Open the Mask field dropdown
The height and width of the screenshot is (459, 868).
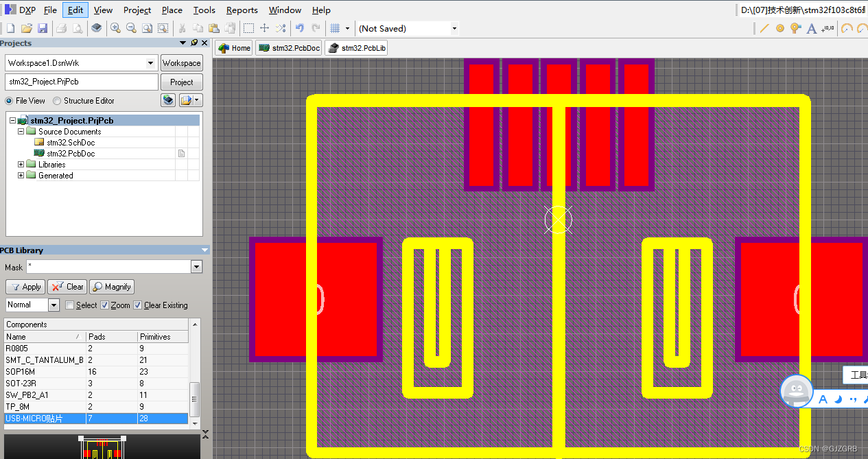[197, 267]
